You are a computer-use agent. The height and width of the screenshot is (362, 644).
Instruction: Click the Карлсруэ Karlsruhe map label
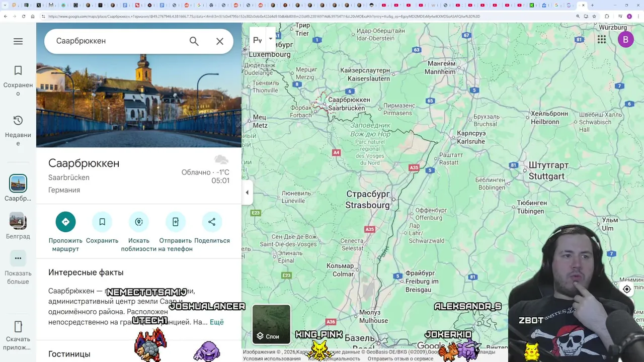(x=471, y=137)
